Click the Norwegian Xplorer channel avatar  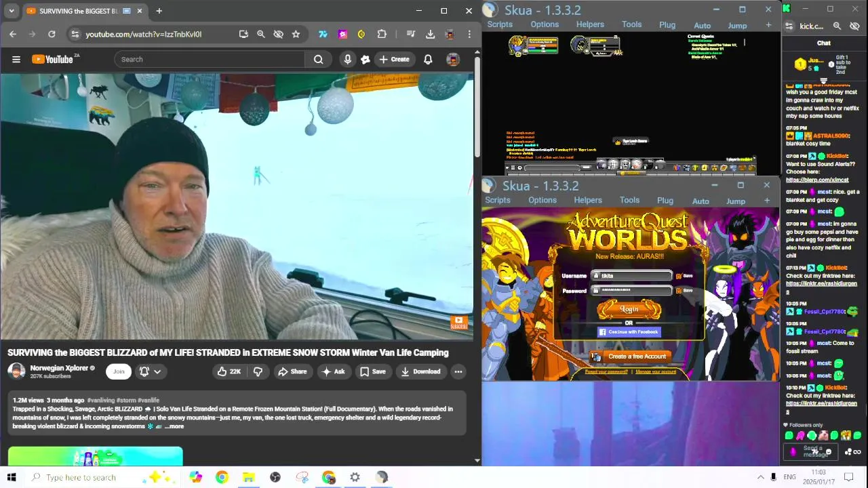(x=17, y=371)
